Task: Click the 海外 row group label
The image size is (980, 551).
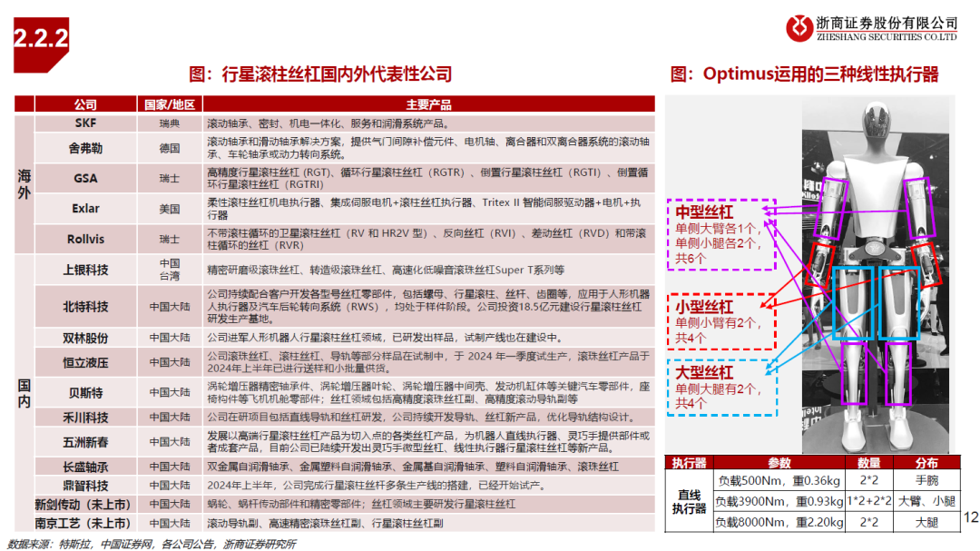Action: 24,184
